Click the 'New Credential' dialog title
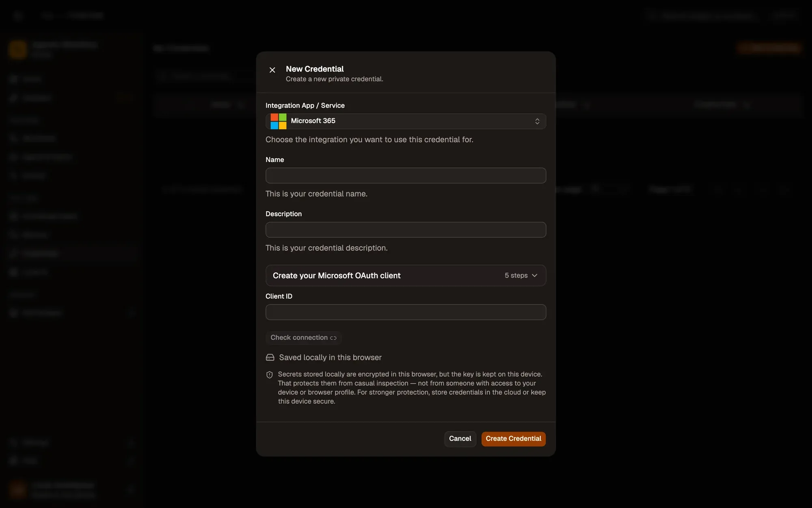Viewport: 812px width, 508px height. [315, 69]
